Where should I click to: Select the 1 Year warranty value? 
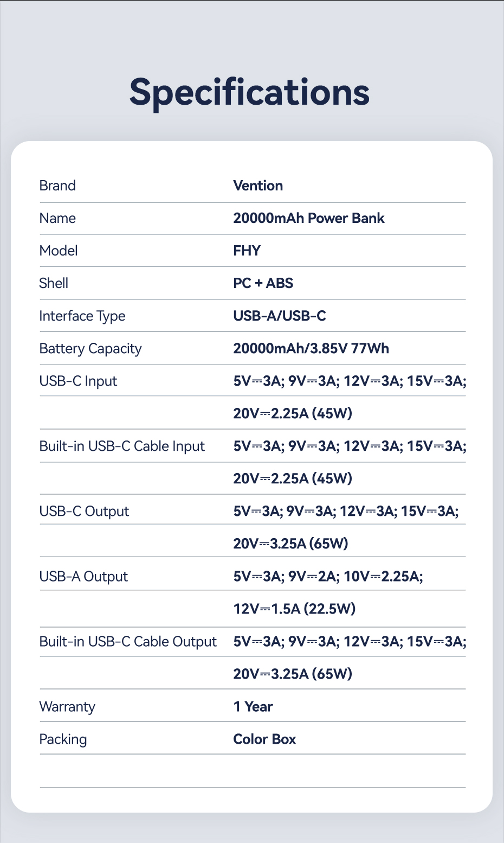(253, 706)
